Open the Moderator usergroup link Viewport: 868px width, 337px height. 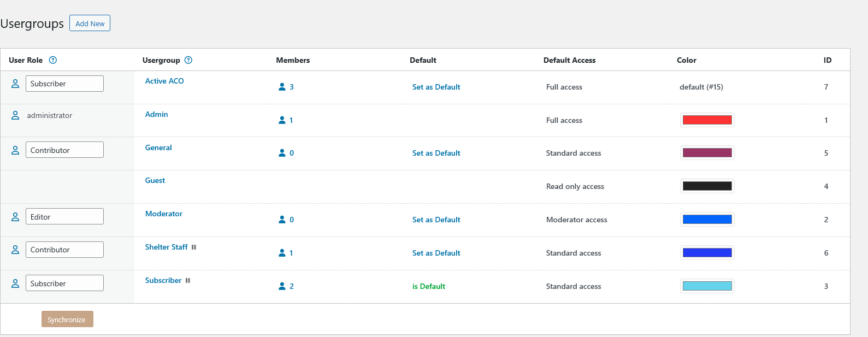(x=164, y=214)
